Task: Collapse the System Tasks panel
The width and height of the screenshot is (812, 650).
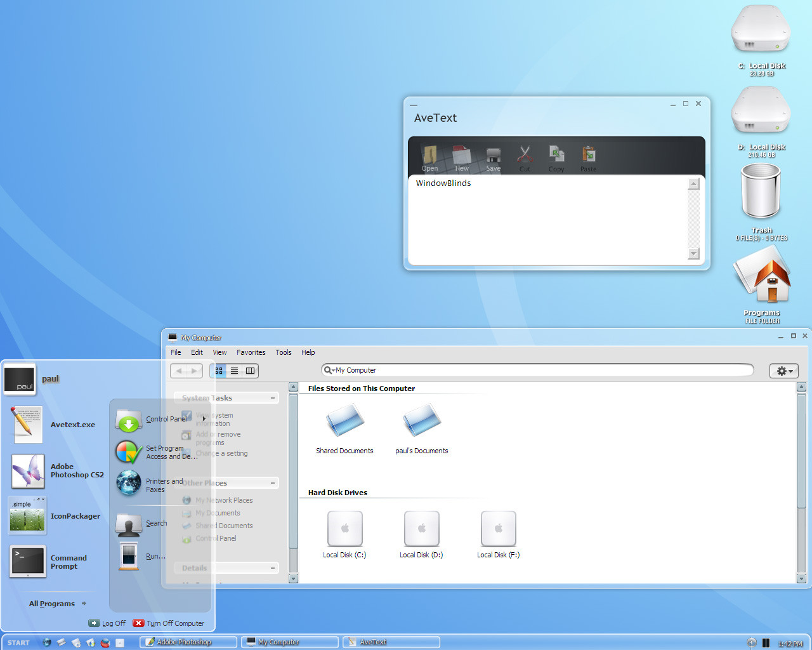Action: pos(273,398)
